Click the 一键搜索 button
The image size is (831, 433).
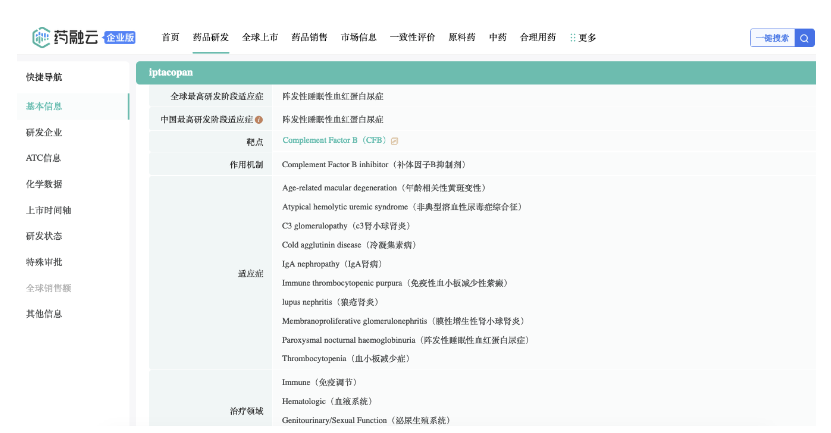point(771,38)
